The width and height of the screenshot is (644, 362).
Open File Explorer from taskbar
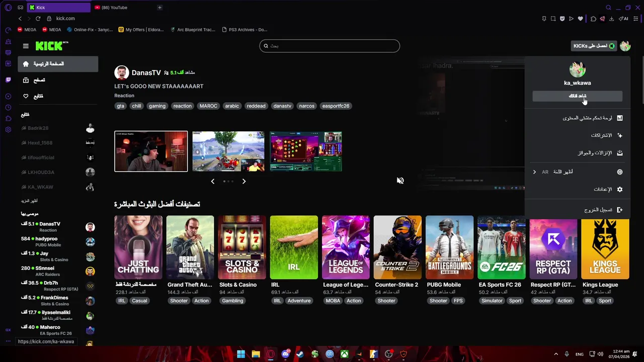(x=256, y=354)
